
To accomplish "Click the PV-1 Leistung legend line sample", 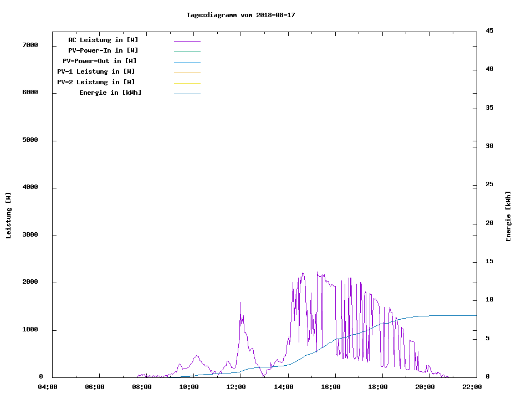I will point(187,73).
